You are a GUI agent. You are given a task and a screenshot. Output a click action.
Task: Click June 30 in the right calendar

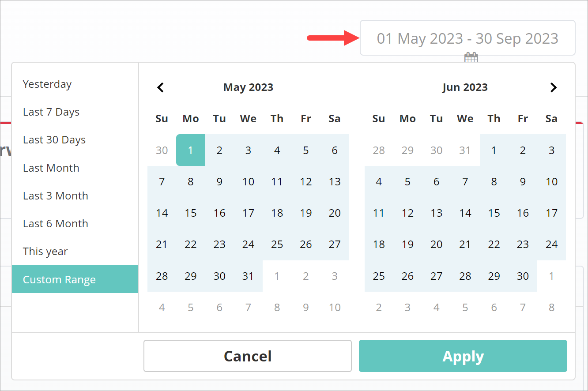click(x=523, y=276)
